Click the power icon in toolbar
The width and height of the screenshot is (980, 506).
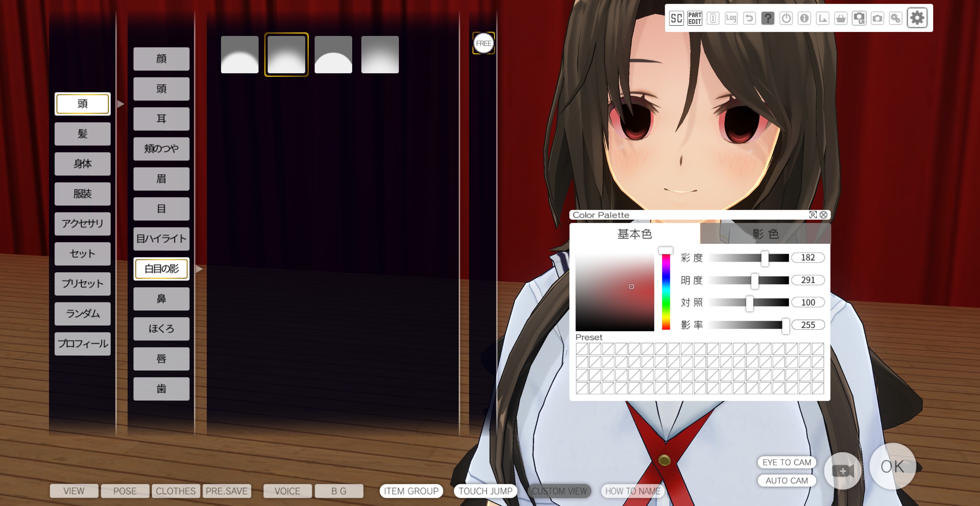pos(786,18)
